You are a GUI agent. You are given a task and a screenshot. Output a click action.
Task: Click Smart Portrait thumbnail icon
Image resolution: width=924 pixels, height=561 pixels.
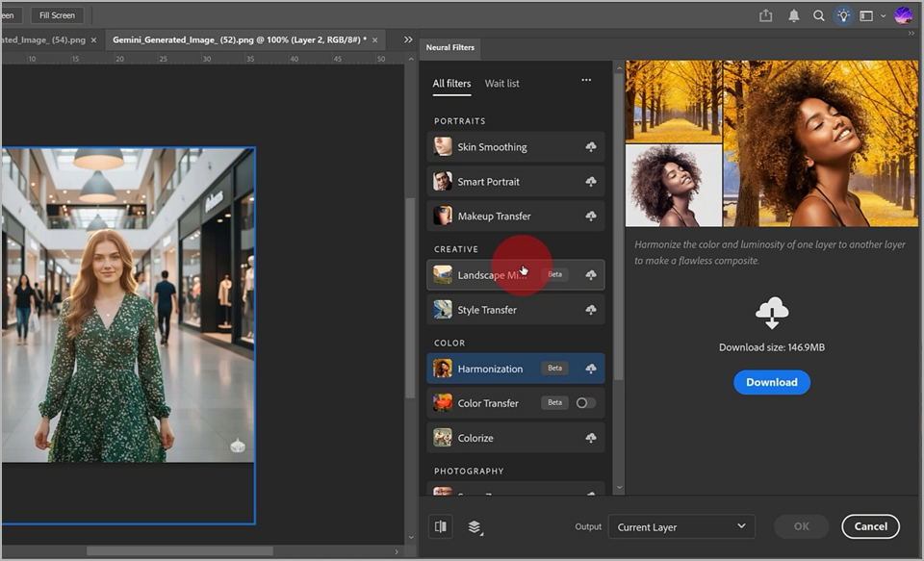click(443, 182)
